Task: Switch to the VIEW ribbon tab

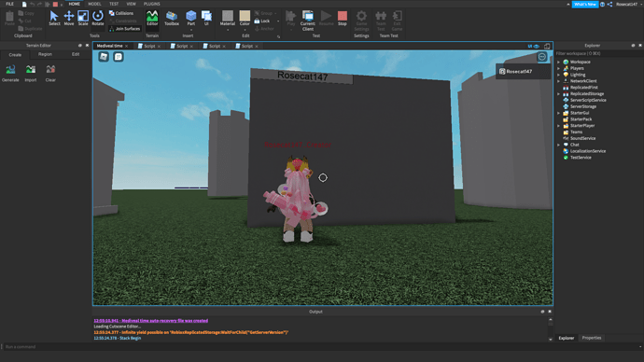Action: point(131,4)
